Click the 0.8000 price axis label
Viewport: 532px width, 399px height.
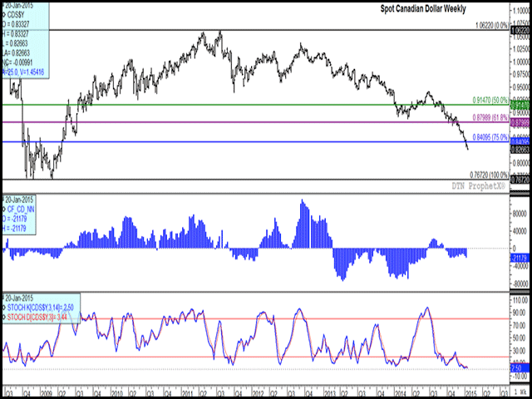[x=520, y=162]
